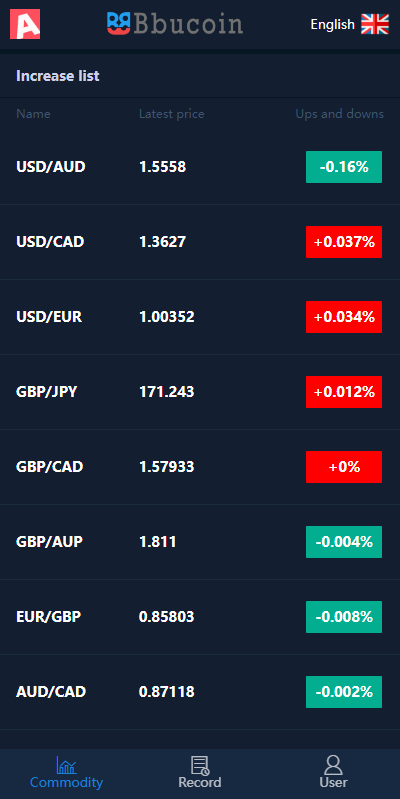Click the +0.012% badge for GBP/JPY
The image size is (400, 799).
[x=344, y=392]
